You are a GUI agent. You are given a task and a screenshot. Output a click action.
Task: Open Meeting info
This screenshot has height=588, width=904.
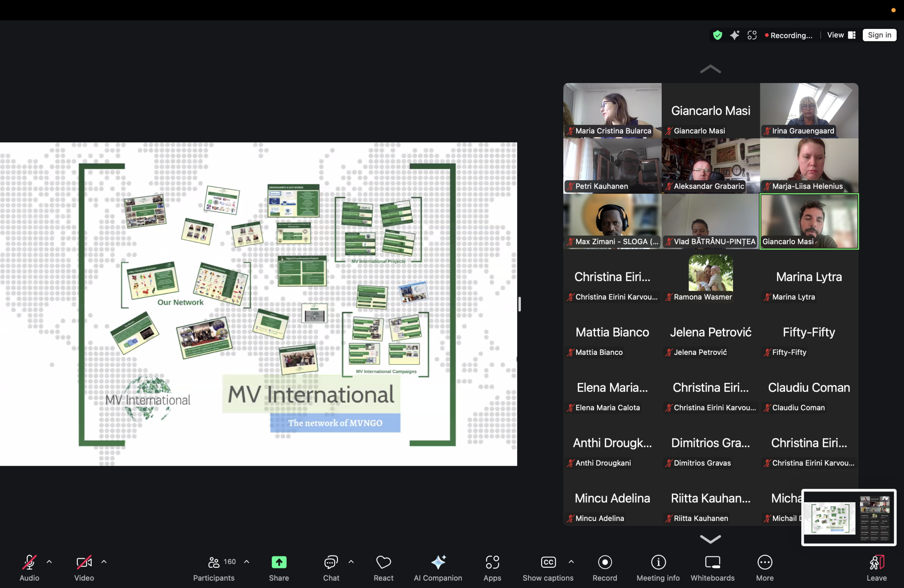(658, 568)
